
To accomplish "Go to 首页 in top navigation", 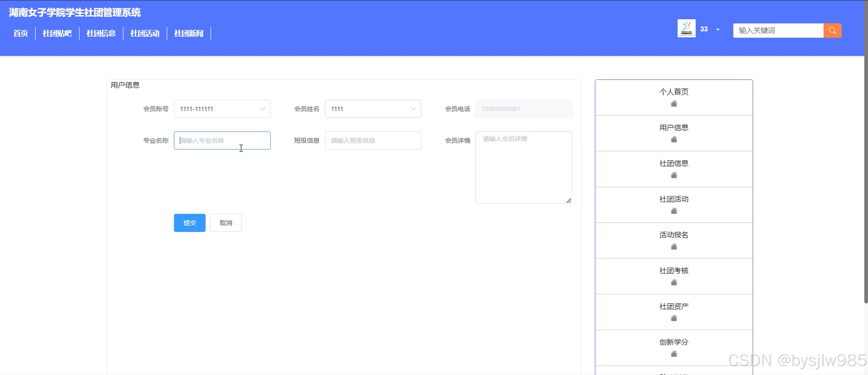I will click(x=20, y=33).
